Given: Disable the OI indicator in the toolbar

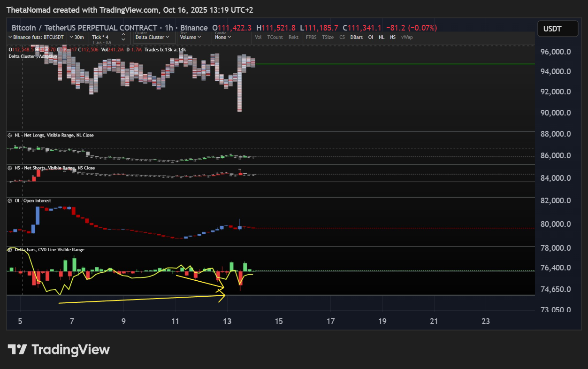Looking at the screenshot, I should (370, 37).
